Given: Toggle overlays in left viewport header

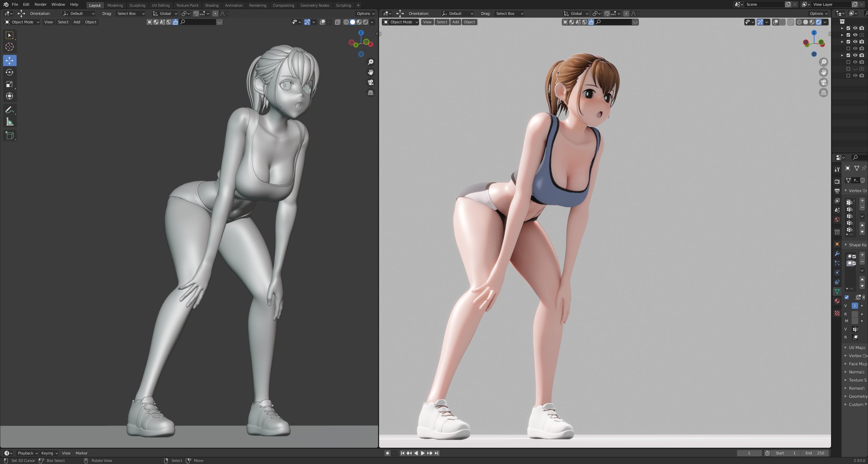Looking at the screenshot, I should click(x=322, y=22).
